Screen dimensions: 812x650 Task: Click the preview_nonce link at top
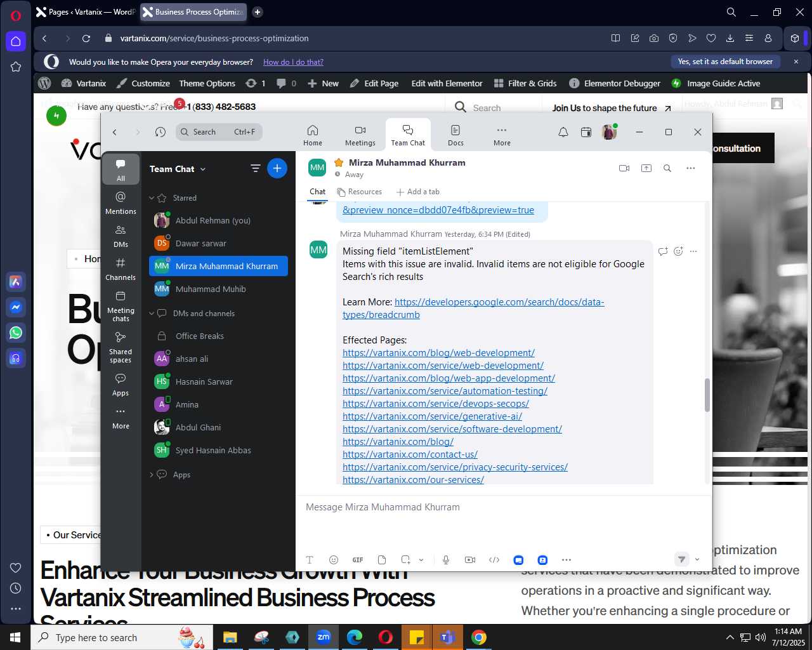click(x=438, y=210)
